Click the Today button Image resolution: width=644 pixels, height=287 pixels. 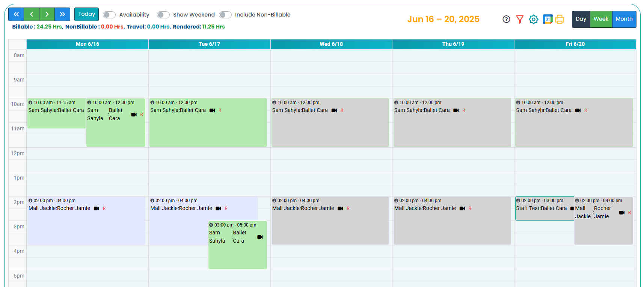(86, 14)
